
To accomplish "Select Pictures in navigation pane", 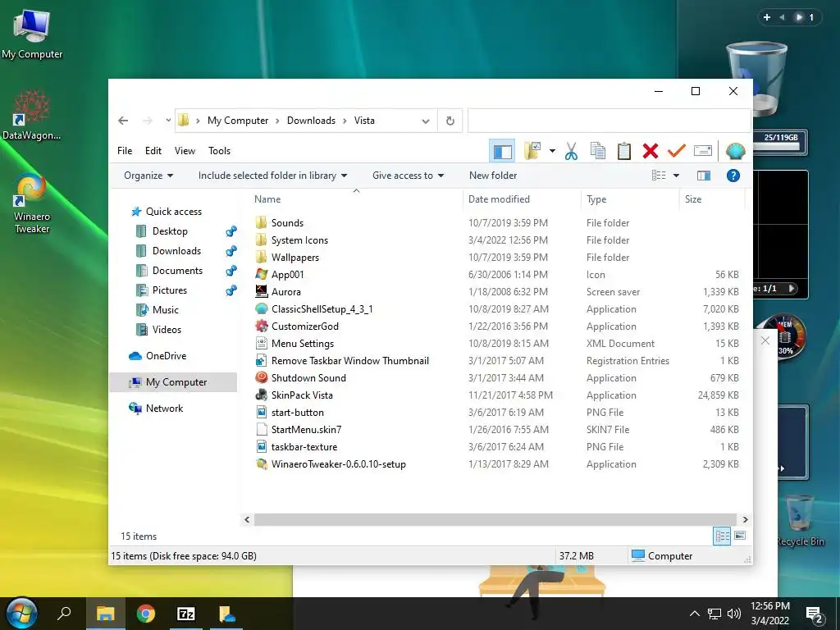I will [169, 290].
